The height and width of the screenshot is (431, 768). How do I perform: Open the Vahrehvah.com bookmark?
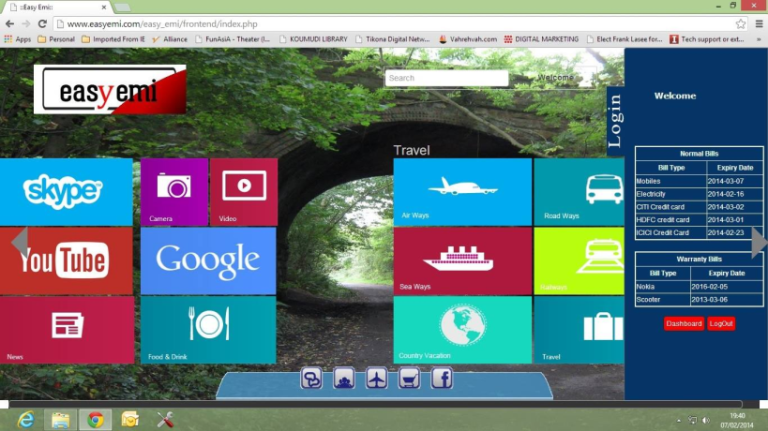point(468,39)
